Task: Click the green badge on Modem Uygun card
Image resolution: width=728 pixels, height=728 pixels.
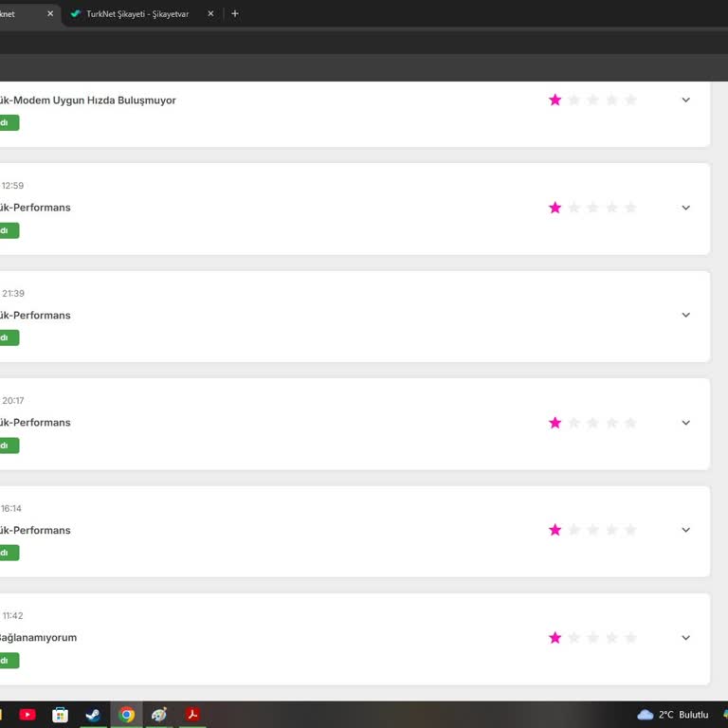Action: 9,122
